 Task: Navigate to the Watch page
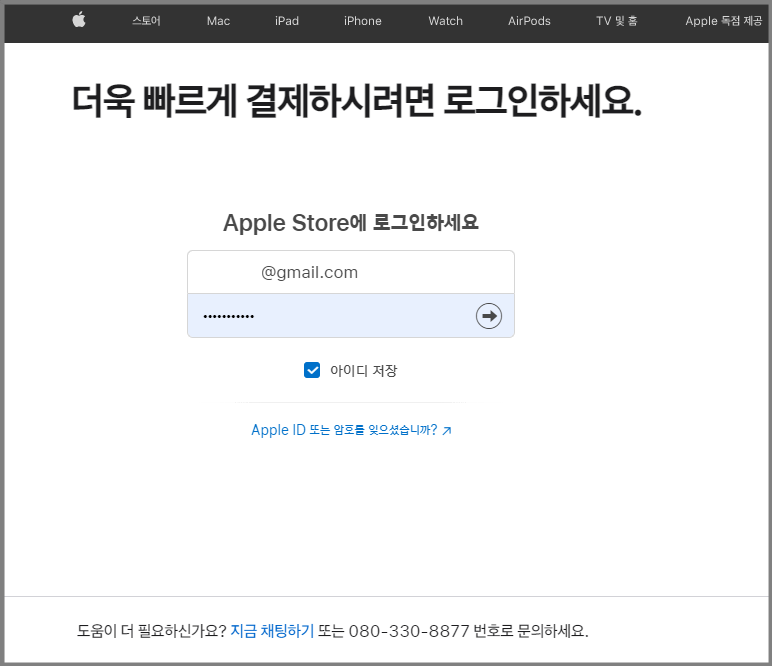click(x=445, y=21)
